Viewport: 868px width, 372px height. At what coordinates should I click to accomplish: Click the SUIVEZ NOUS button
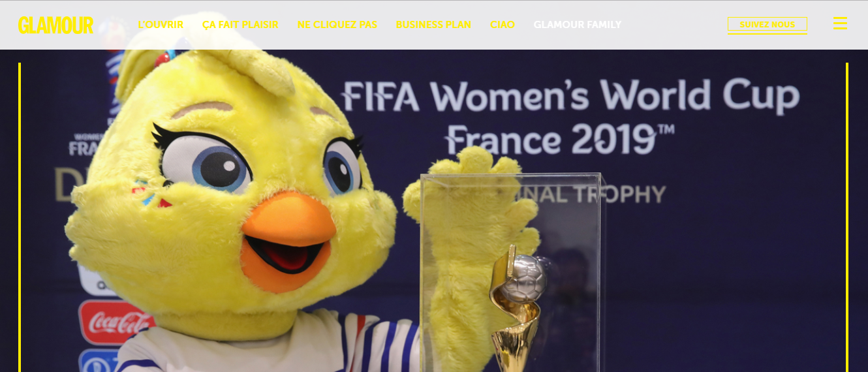(767, 25)
